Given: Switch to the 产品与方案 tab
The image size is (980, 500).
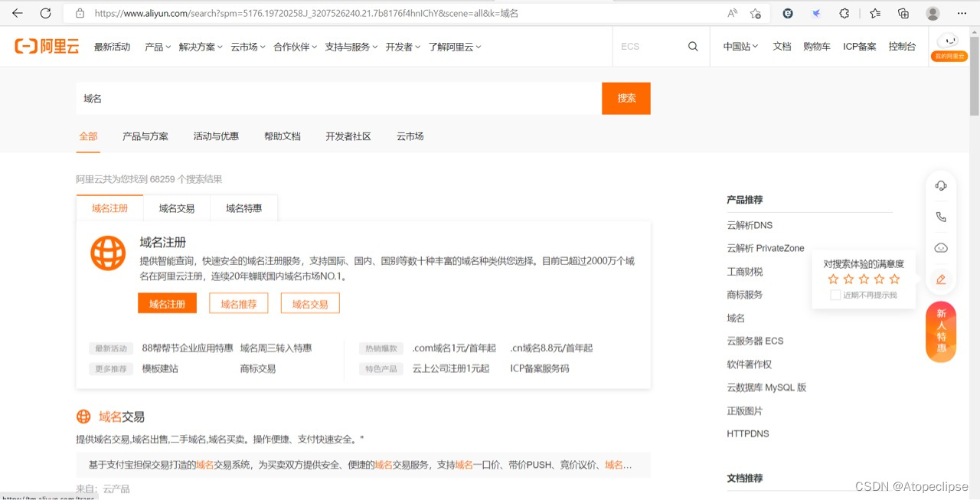Looking at the screenshot, I should click(x=145, y=136).
